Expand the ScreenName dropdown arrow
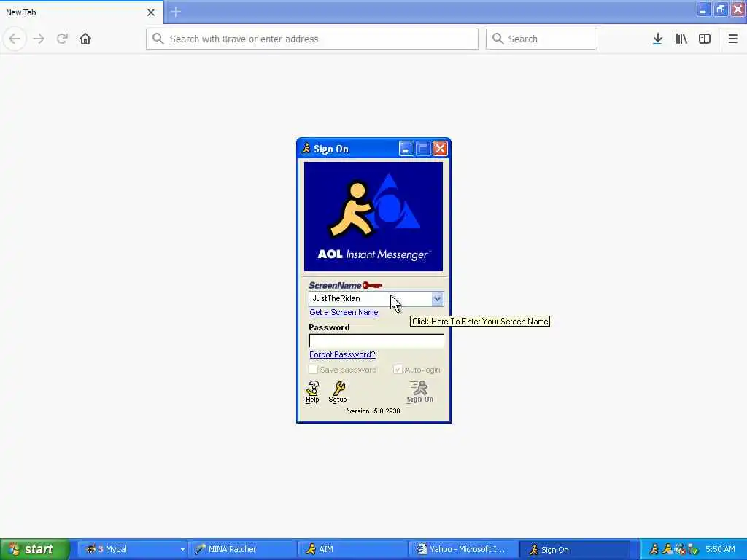Screen dimensions: 747x560 [438, 298]
